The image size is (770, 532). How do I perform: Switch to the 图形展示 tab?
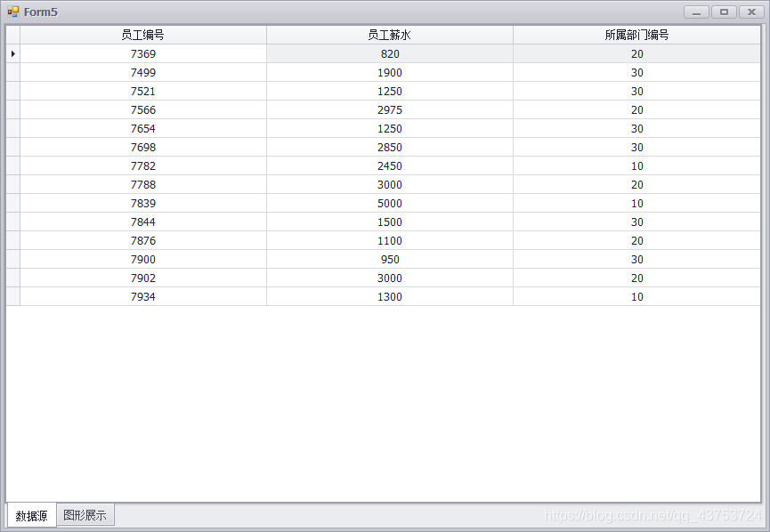pos(85,514)
